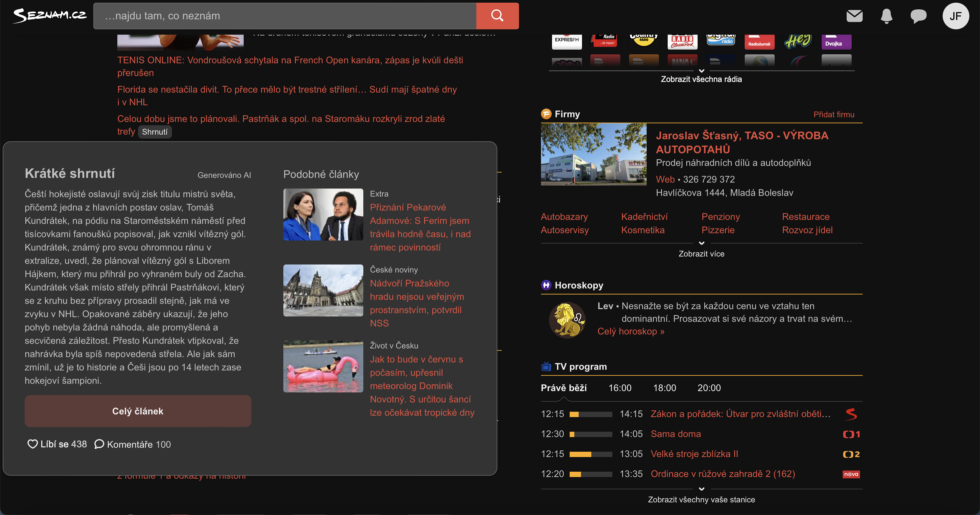980x515 pixels.
Task: Toggle the Shrnutí summary badge
Action: click(154, 132)
